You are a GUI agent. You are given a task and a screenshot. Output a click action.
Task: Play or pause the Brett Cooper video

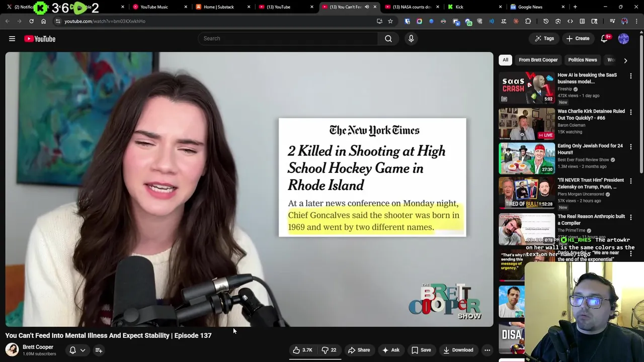(250, 190)
